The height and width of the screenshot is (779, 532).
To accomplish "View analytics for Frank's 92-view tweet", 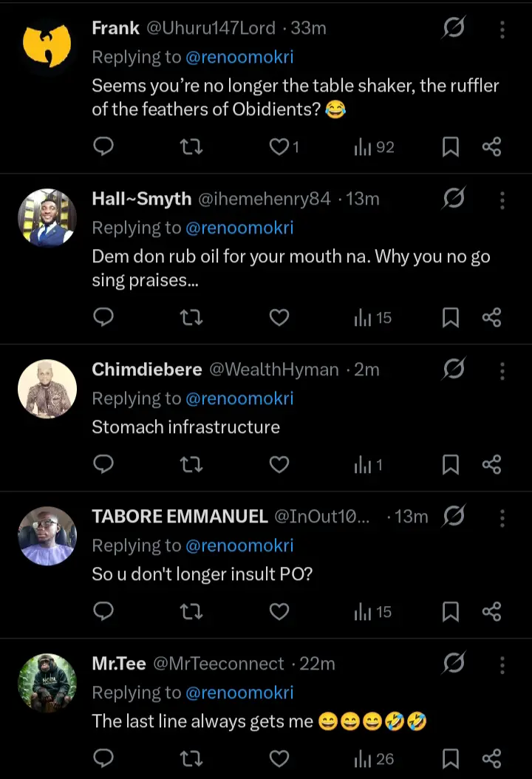I will (374, 147).
